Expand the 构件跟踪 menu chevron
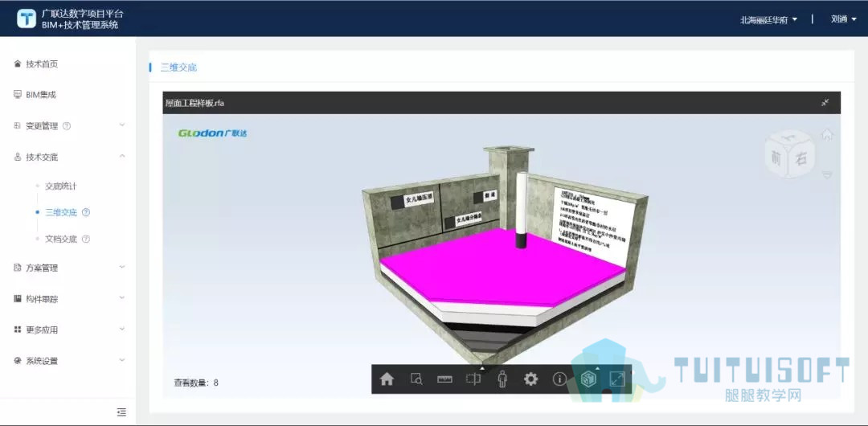The image size is (868, 426). (122, 298)
